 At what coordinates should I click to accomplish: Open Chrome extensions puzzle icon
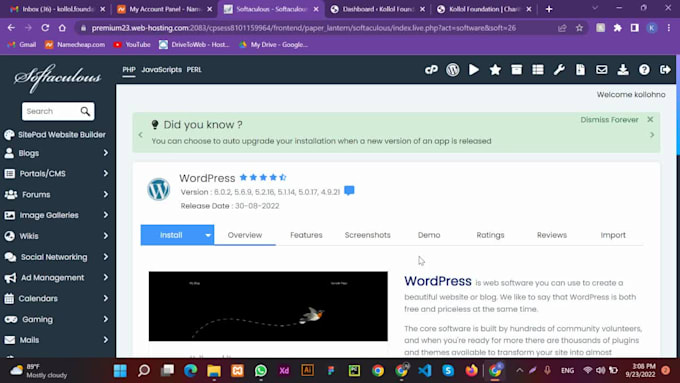618,28
